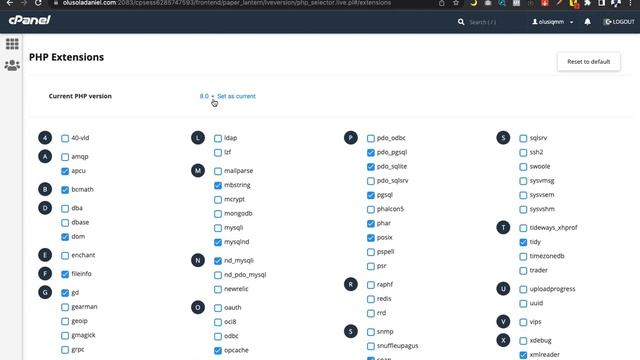Screen dimensions: 640x360
Task: Click the letter O index badge
Action: 198,307
